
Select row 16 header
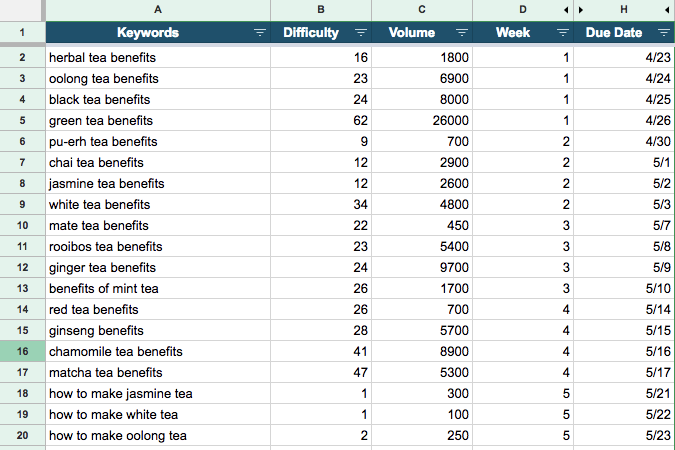point(22,351)
